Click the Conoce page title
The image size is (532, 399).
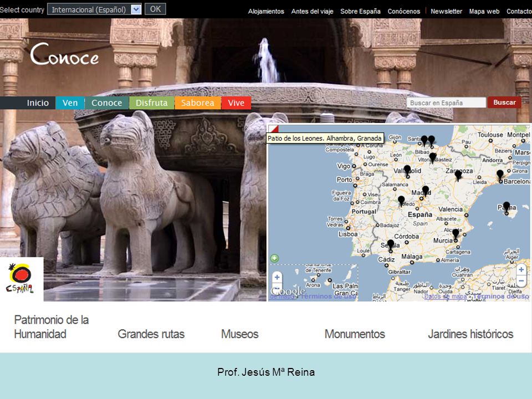65,54
